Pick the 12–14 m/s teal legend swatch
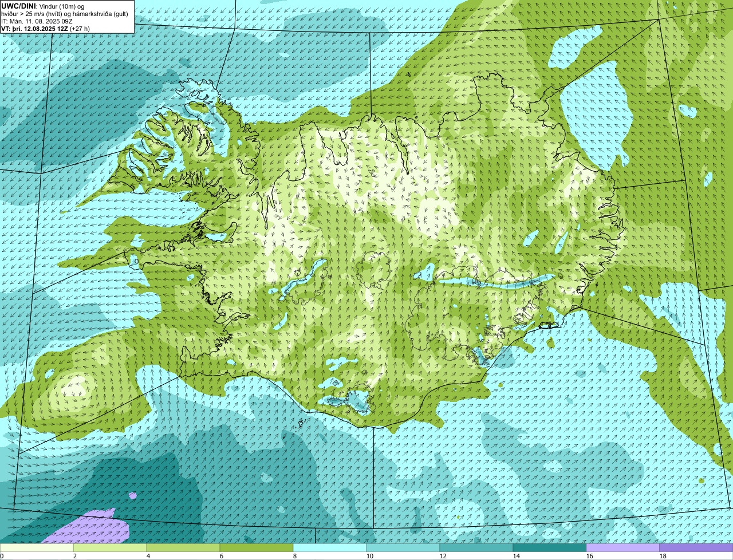Image resolution: width=733 pixels, height=560 pixels. [x=476, y=548]
